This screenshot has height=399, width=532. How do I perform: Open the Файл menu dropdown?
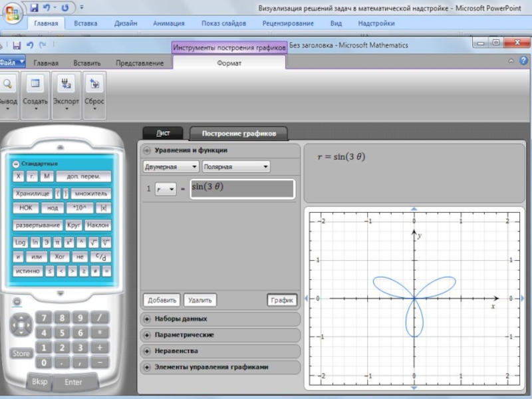pos(12,62)
